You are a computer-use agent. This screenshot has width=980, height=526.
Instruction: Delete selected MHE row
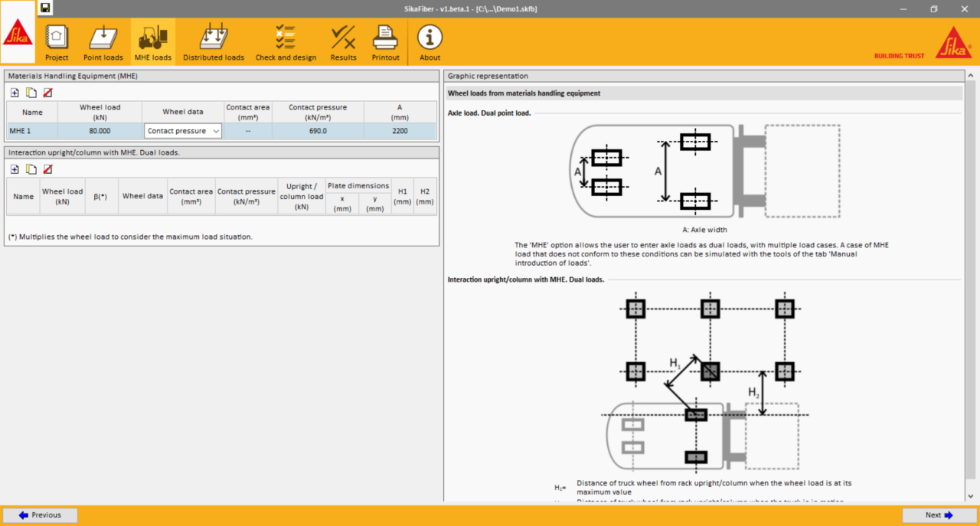[x=48, y=93]
